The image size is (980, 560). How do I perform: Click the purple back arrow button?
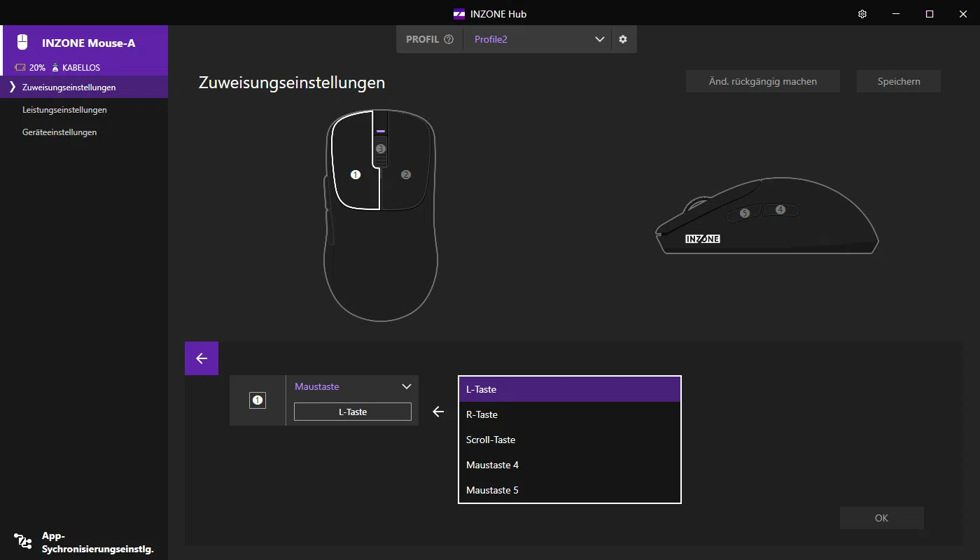[202, 358]
